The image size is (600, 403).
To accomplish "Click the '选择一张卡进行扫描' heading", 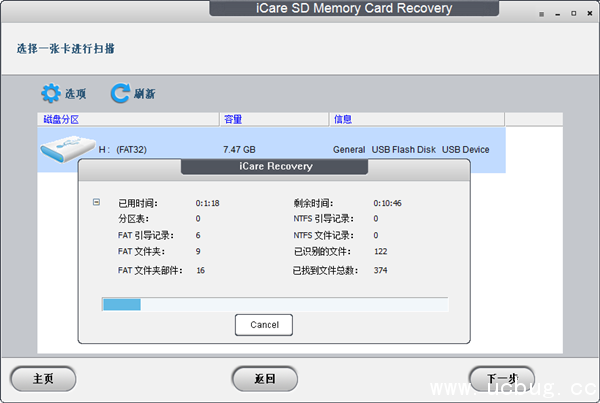I will click(x=65, y=49).
